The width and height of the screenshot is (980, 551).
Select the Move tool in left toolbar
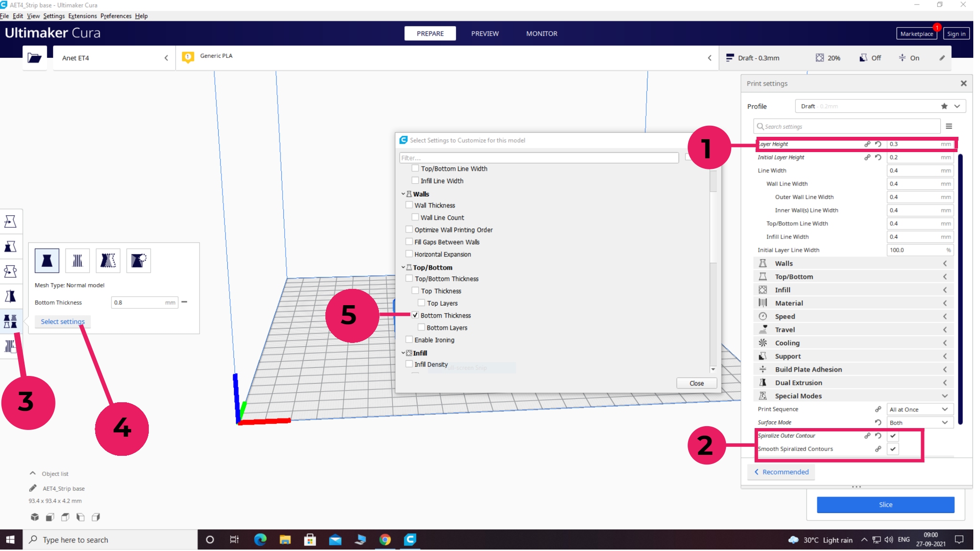(x=10, y=221)
